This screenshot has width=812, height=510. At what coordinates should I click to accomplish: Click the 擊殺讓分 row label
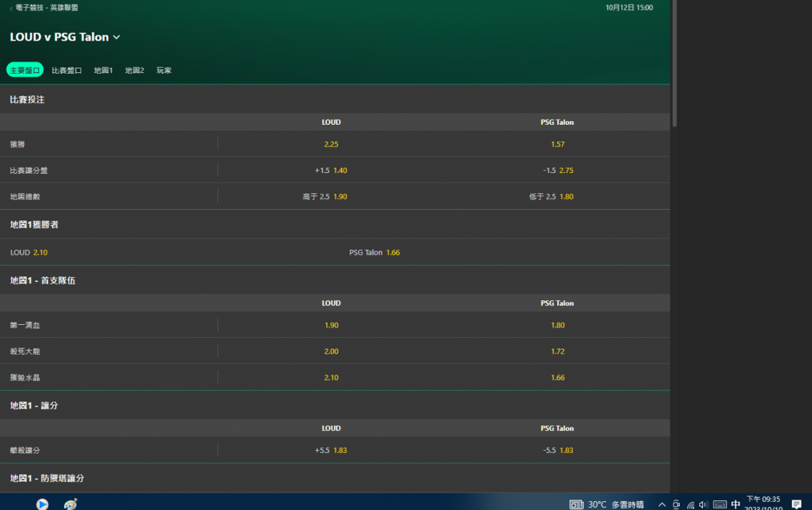click(x=25, y=450)
